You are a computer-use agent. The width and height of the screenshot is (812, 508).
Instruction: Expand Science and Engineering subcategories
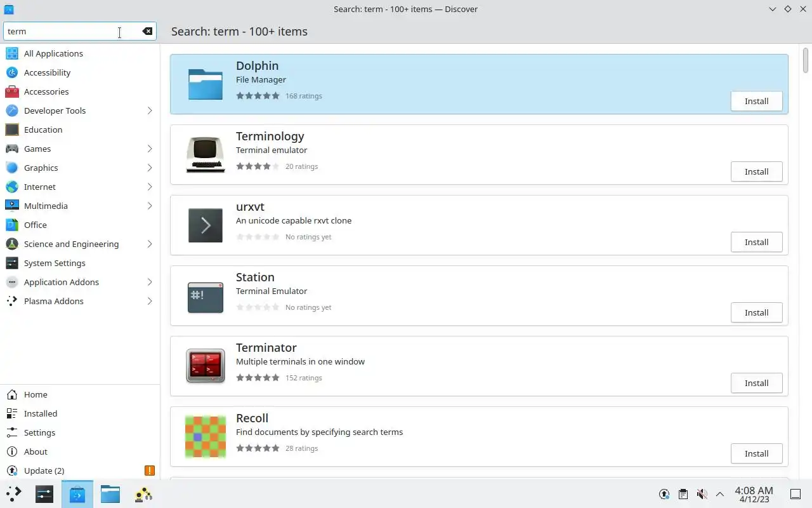[x=150, y=244]
